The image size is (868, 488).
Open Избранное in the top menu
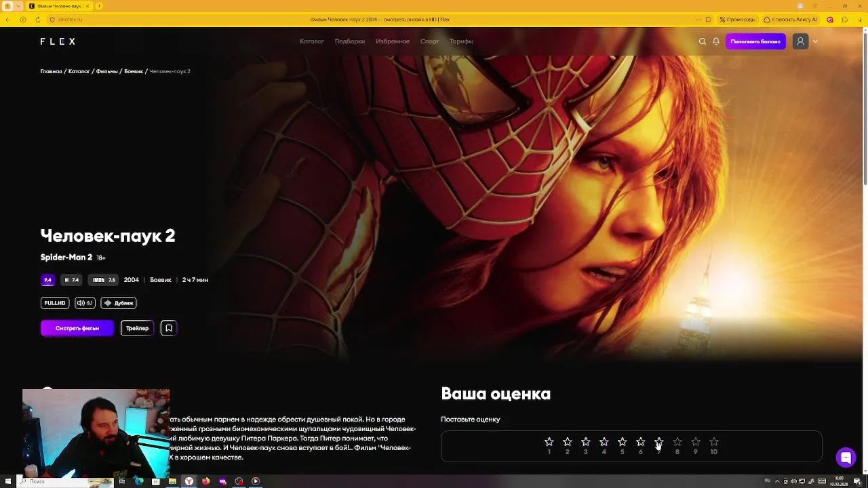393,41
